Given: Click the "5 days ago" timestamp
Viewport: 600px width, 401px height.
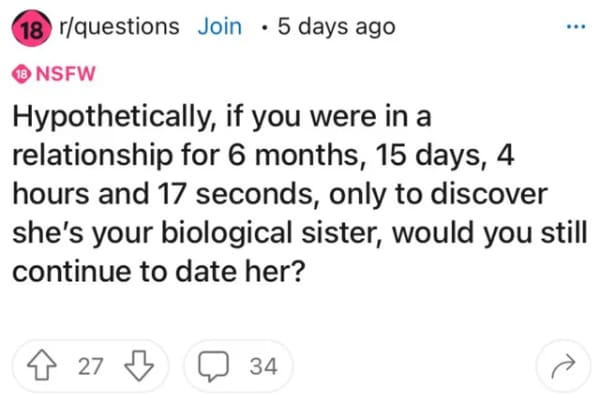Looking at the screenshot, I should [x=335, y=27].
